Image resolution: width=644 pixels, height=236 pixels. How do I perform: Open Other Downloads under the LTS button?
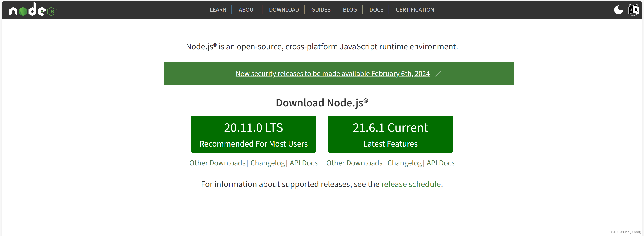tap(217, 163)
